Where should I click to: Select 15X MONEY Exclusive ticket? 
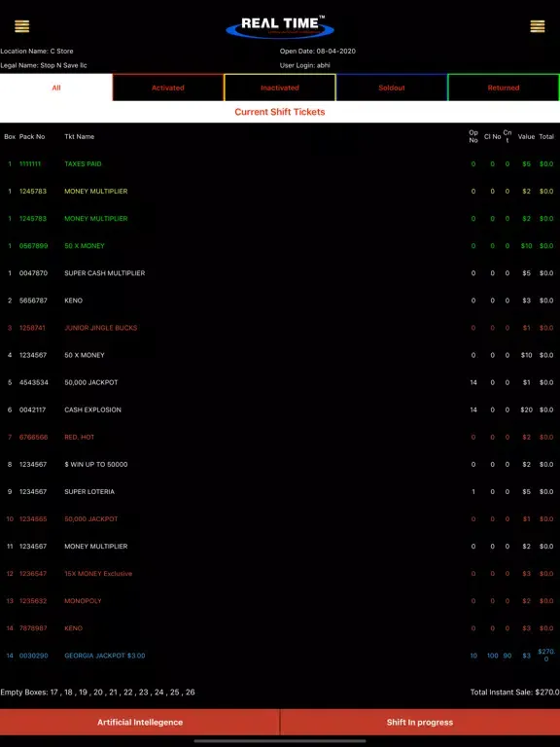(280, 574)
